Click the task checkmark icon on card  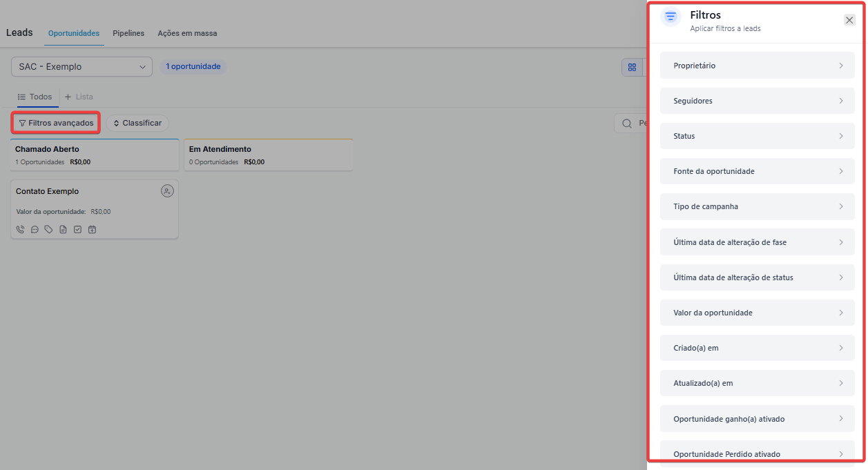point(77,229)
